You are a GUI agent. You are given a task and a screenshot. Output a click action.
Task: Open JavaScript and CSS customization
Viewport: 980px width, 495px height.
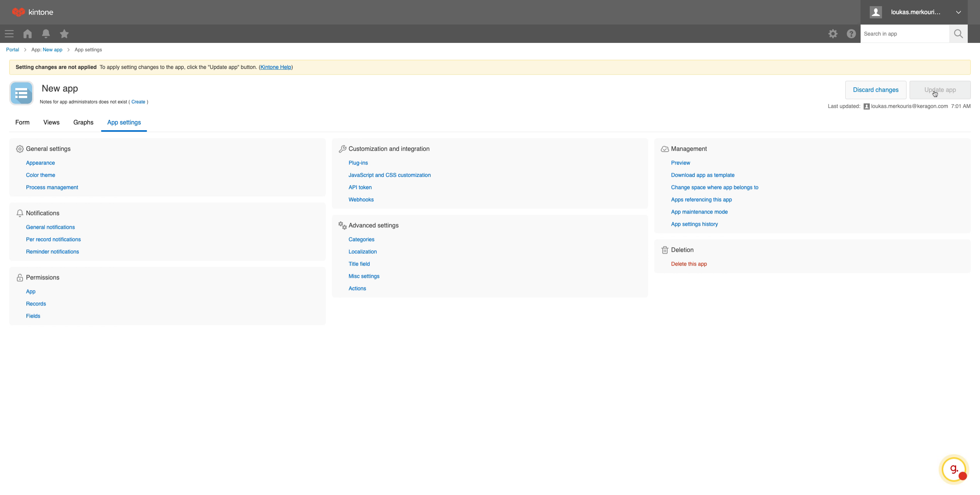[x=390, y=175]
